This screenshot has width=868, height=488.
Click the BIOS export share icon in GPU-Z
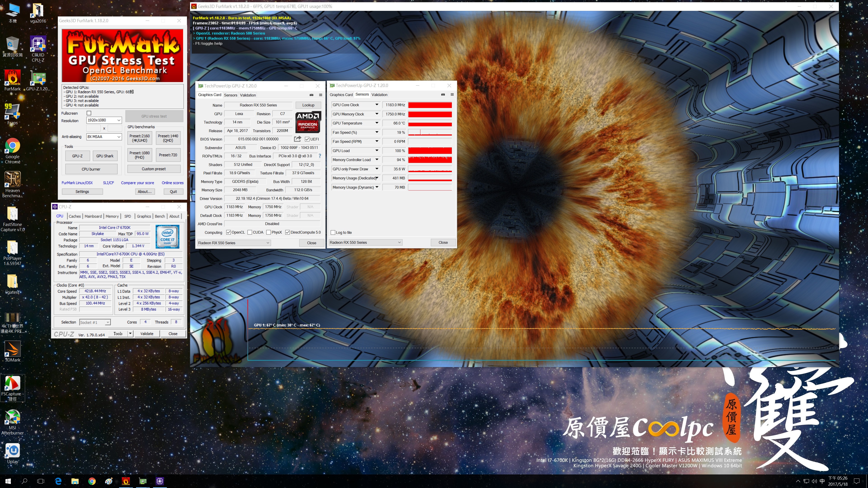[x=297, y=139]
